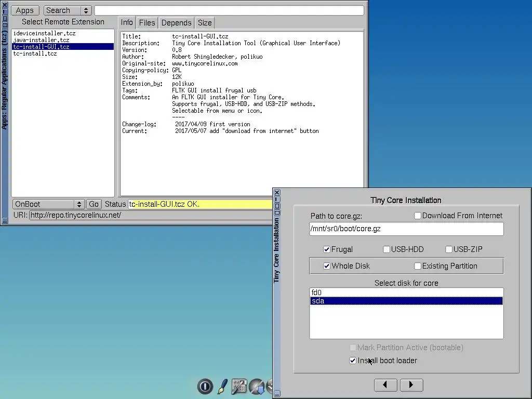Select fd0 in the disk list
This screenshot has width=532, height=399.
(406, 292)
